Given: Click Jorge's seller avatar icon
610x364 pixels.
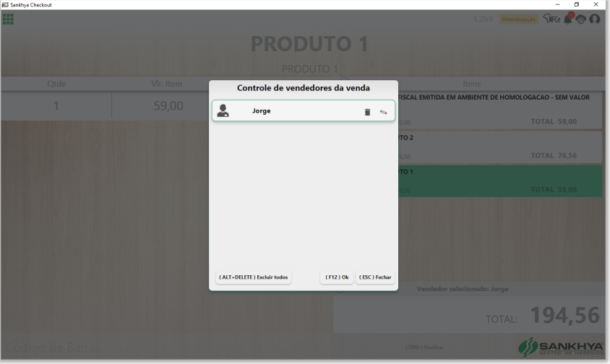Looking at the screenshot, I should coord(223,110).
